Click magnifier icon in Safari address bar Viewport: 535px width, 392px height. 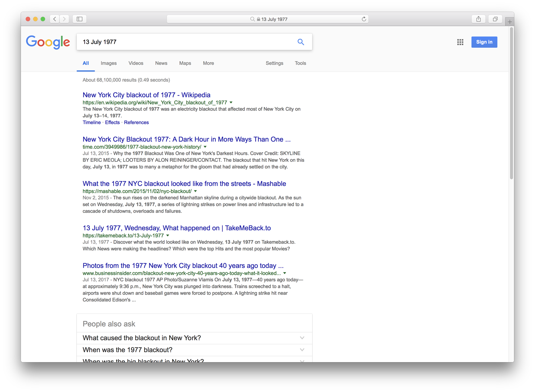[x=252, y=19]
